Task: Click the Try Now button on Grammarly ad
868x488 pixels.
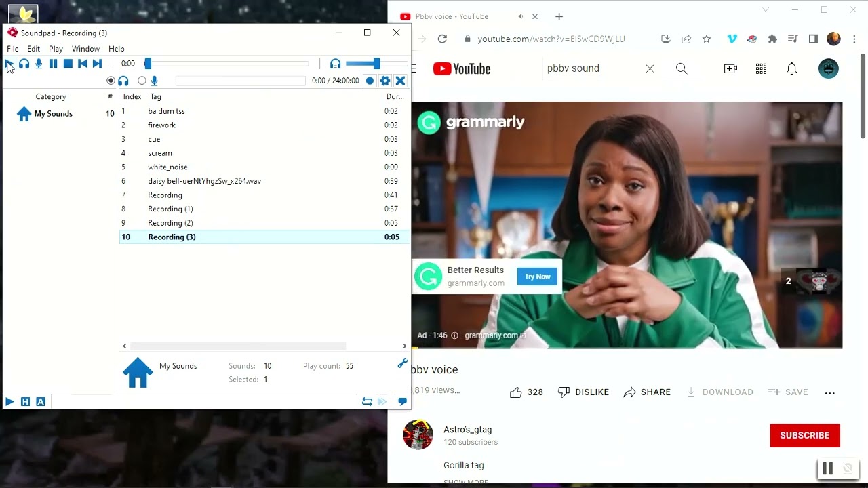Action: click(x=537, y=277)
